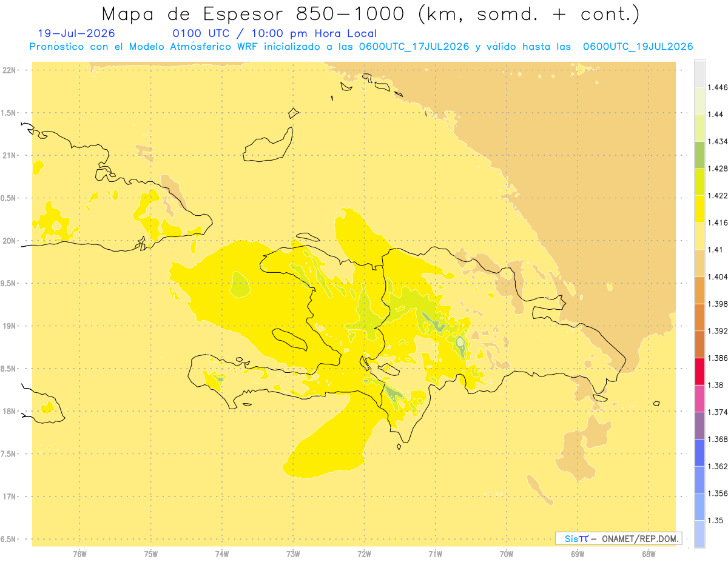Screen dimensions: 728x562
Task: Click legend value '1.422'
Action: coord(718,196)
